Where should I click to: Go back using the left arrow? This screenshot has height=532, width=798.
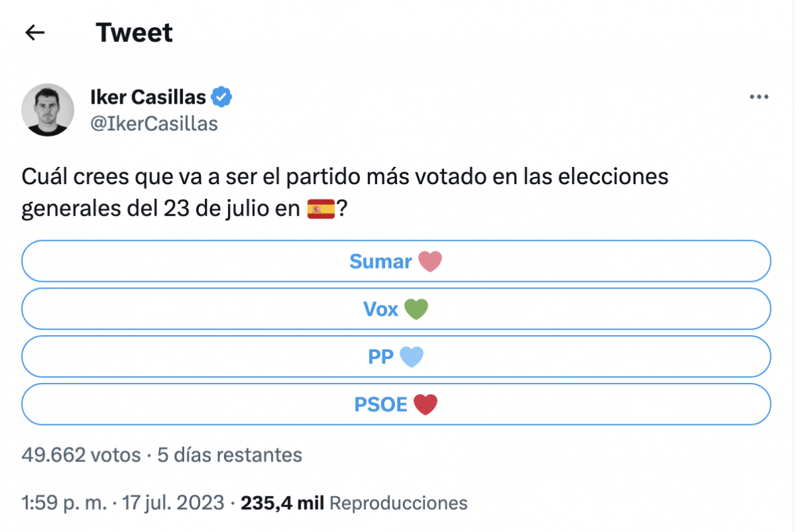35,33
